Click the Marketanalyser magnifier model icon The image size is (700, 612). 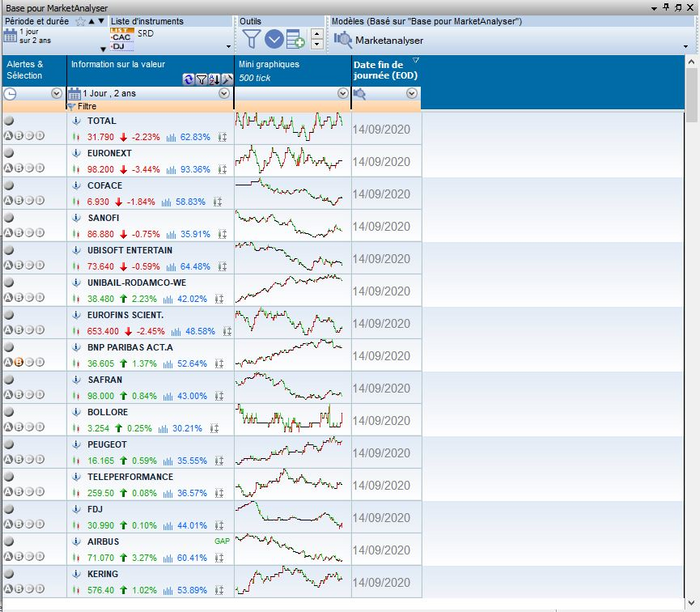[x=343, y=40]
